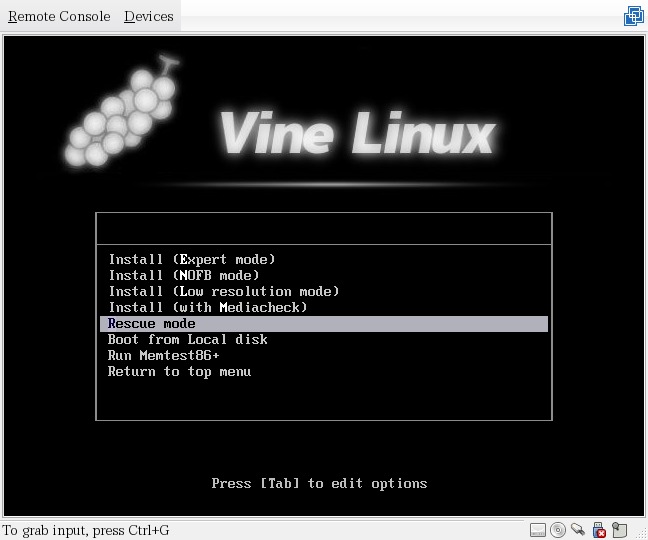The image size is (648, 540).
Task: Select Boot from Local disk entry
Action: (x=324, y=340)
